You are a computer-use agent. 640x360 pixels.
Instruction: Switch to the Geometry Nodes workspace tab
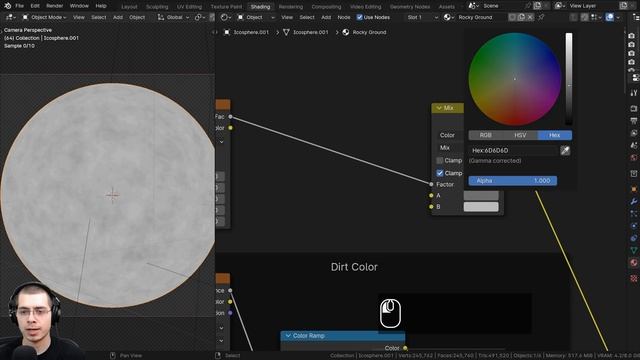(x=410, y=7)
